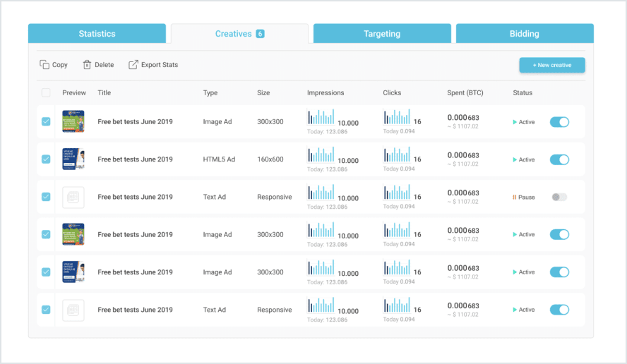Click ~ $ 1107.02 in the paused Text Ad row

pyautogui.click(x=462, y=202)
